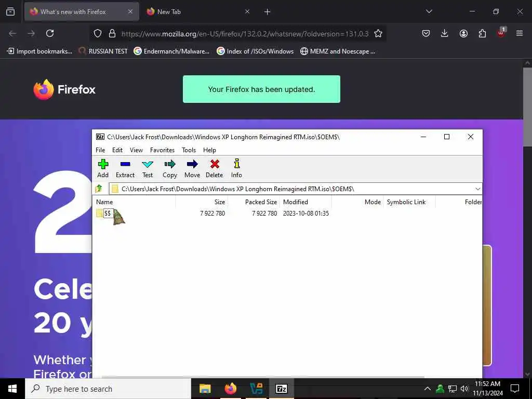Screen dimensions: 532x399
Task: Bookmark this page with star icon
Action: [x=378, y=33]
